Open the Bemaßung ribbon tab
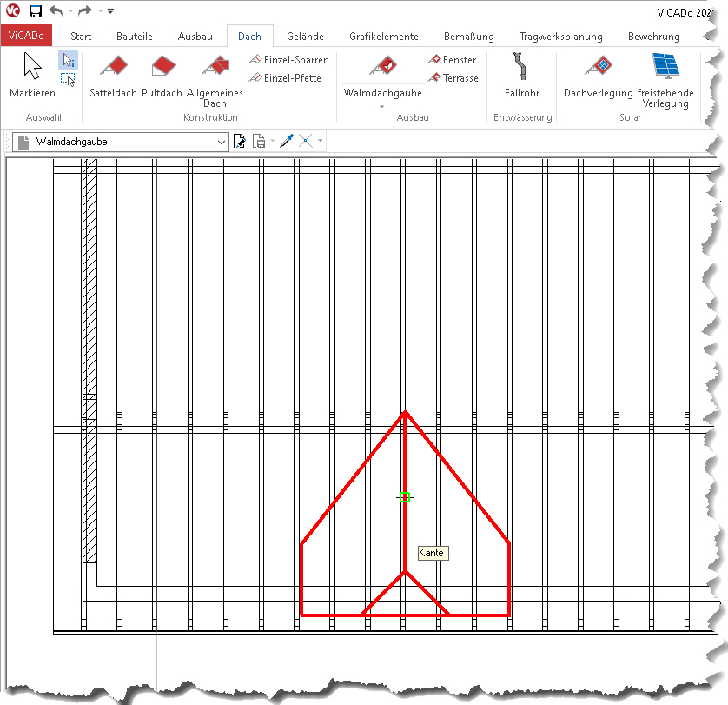Image resolution: width=728 pixels, height=705 pixels. click(x=468, y=37)
